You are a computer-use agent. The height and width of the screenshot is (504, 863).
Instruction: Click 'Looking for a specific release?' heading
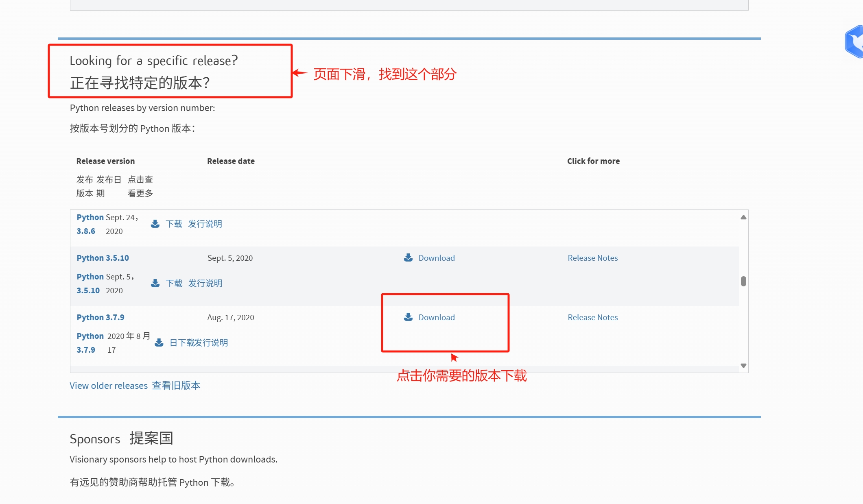154,61
